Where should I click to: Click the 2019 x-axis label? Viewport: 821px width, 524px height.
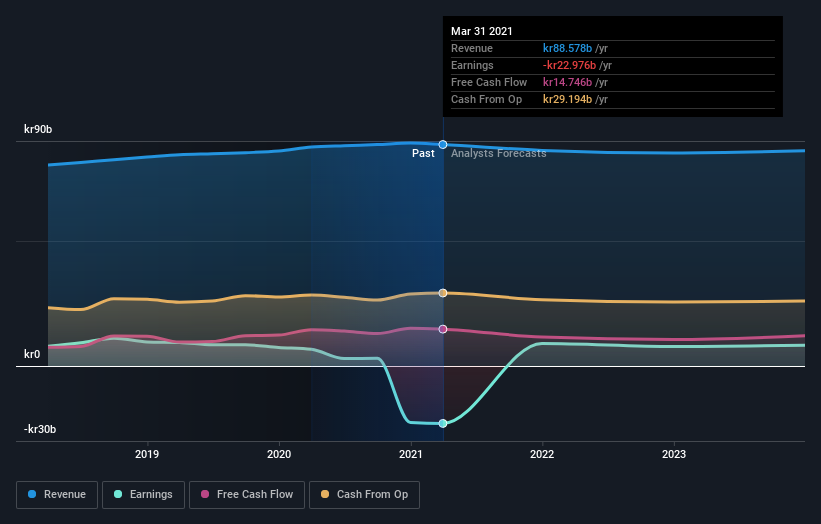pos(147,454)
